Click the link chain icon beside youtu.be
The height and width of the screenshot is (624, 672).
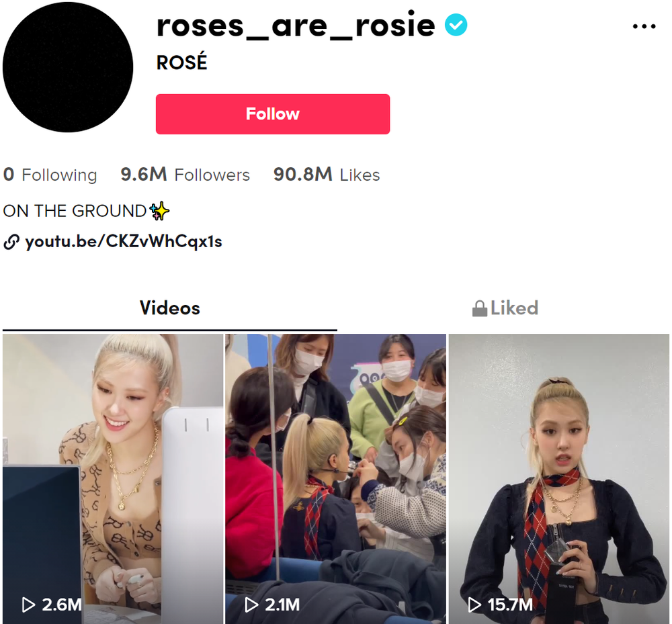pos(11,242)
